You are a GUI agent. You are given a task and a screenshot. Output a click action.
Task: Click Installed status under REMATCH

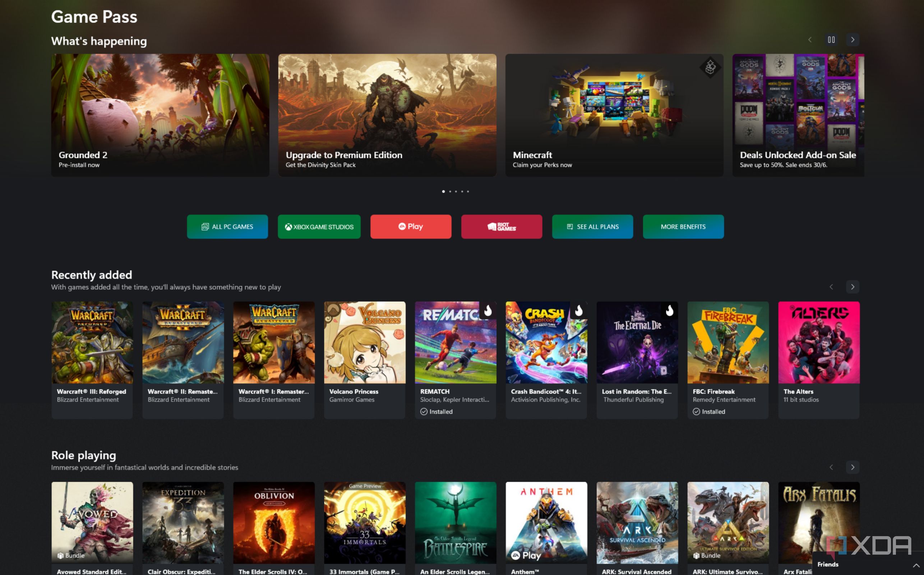437,411
